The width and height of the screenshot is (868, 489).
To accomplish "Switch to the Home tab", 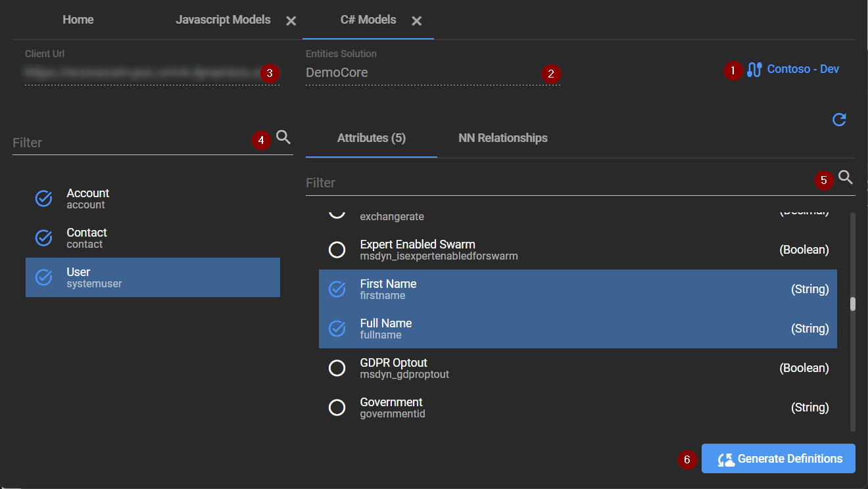I will 78,20.
